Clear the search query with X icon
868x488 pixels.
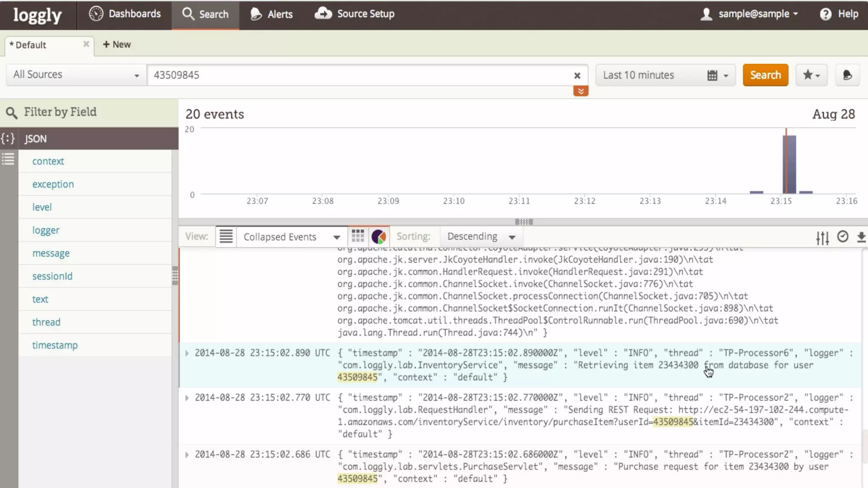click(577, 75)
